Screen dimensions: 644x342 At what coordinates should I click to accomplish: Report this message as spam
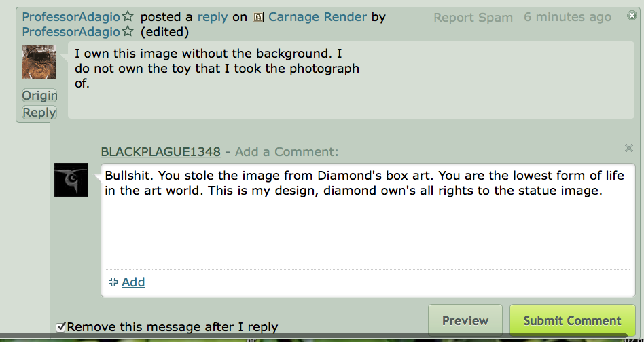click(473, 18)
